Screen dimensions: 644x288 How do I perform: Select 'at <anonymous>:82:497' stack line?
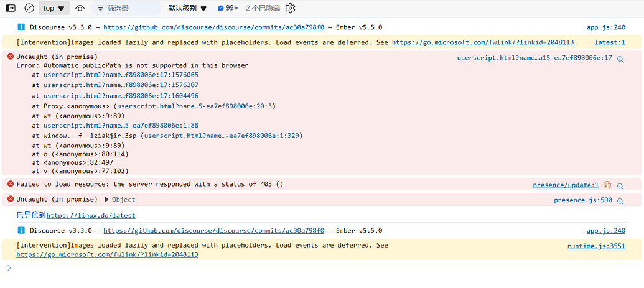pyautogui.click(x=73, y=162)
